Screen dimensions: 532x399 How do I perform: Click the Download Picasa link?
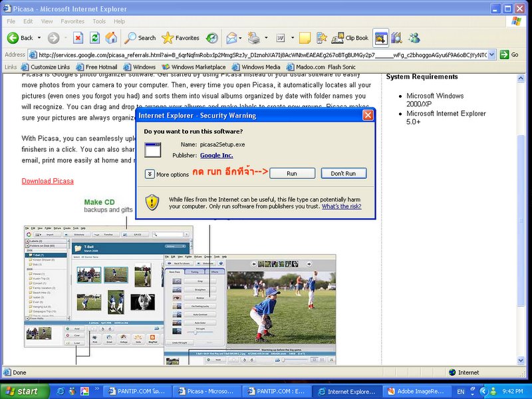click(x=47, y=181)
